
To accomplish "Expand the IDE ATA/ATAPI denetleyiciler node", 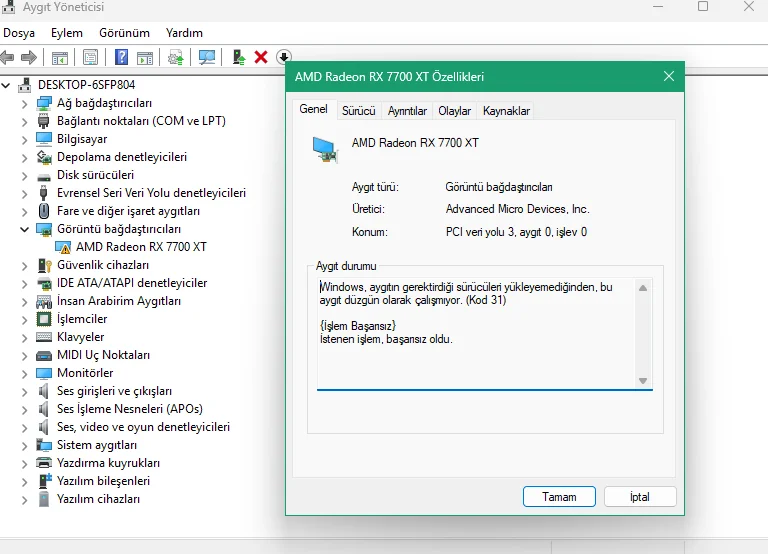I will [24, 284].
